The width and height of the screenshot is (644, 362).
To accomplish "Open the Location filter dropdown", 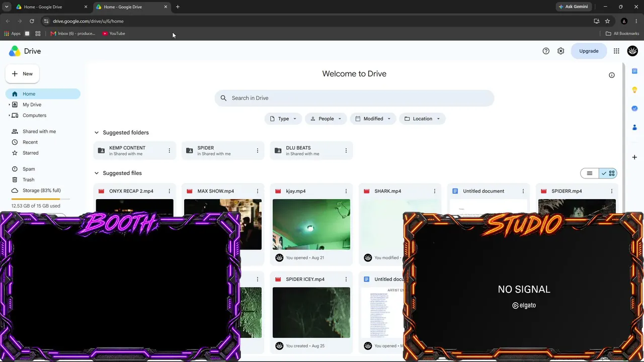I will (422, 119).
